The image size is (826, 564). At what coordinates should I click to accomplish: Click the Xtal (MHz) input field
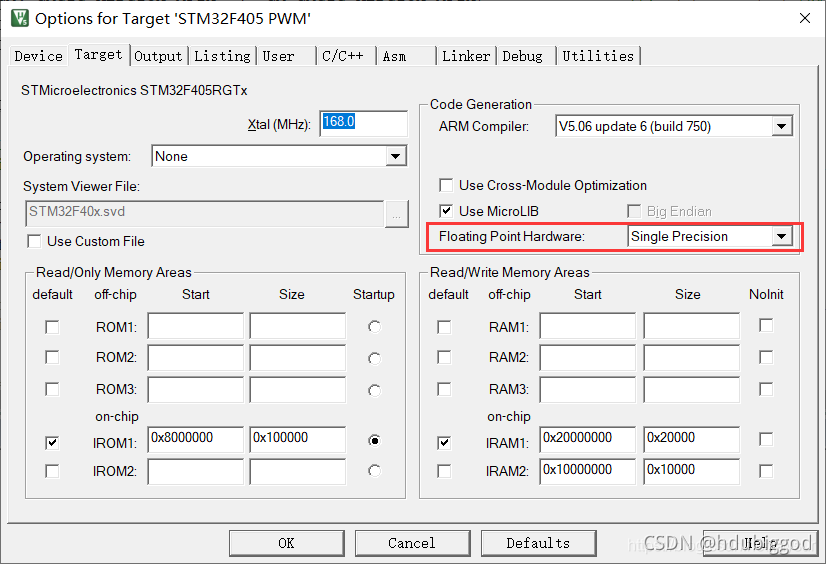363,123
